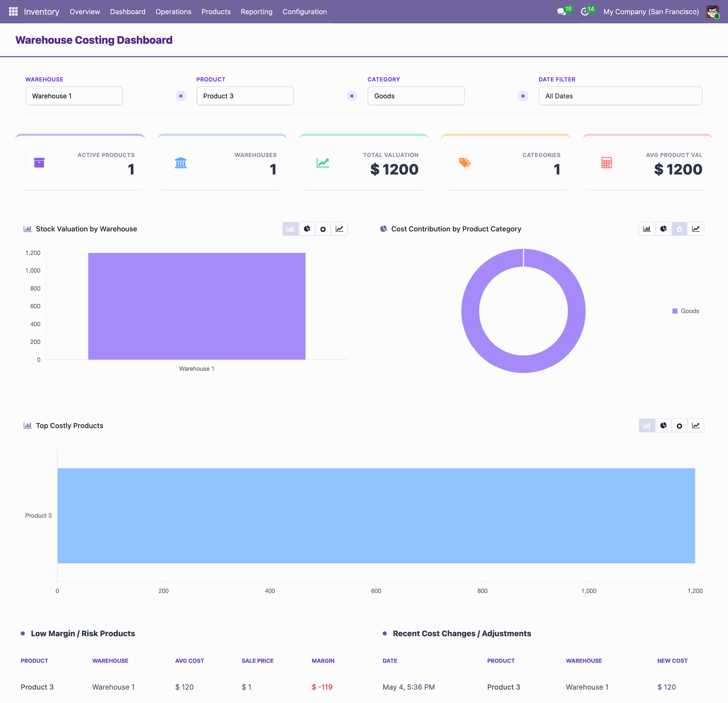Switch Top Costly Products chart to bar view
This screenshot has width=728, height=703.
click(x=647, y=426)
